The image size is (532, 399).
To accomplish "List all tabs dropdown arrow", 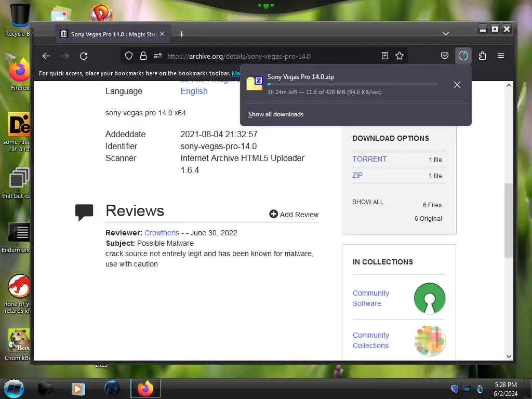I will [x=446, y=34].
